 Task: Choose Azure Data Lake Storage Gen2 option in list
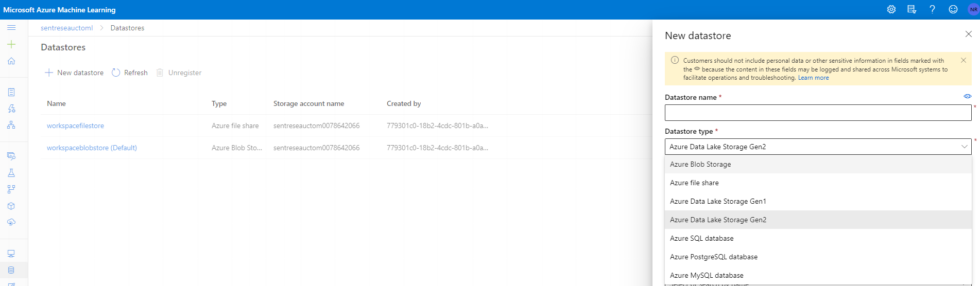tap(818, 220)
